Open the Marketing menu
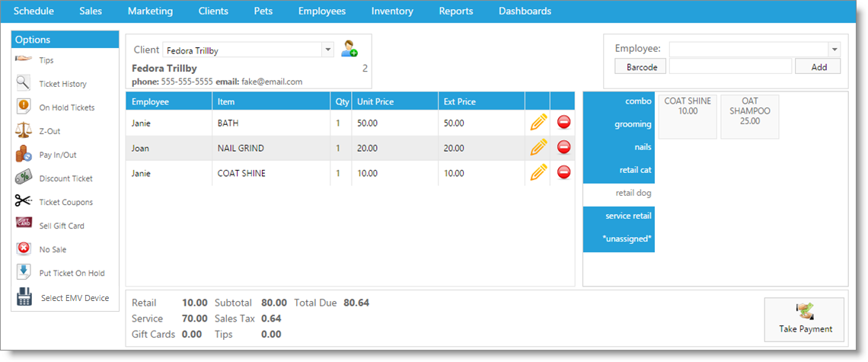The image size is (868, 362). pyautogui.click(x=150, y=11)
